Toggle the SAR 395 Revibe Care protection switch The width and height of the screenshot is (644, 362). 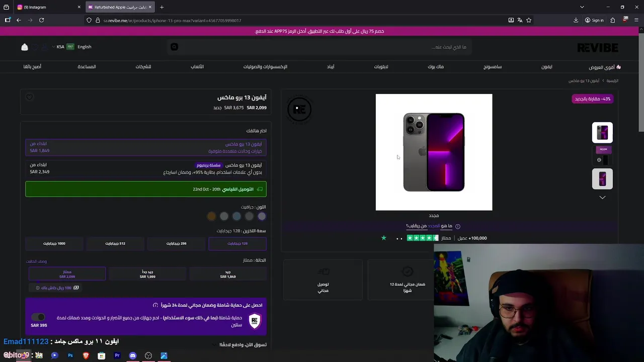tap(38, 317)
